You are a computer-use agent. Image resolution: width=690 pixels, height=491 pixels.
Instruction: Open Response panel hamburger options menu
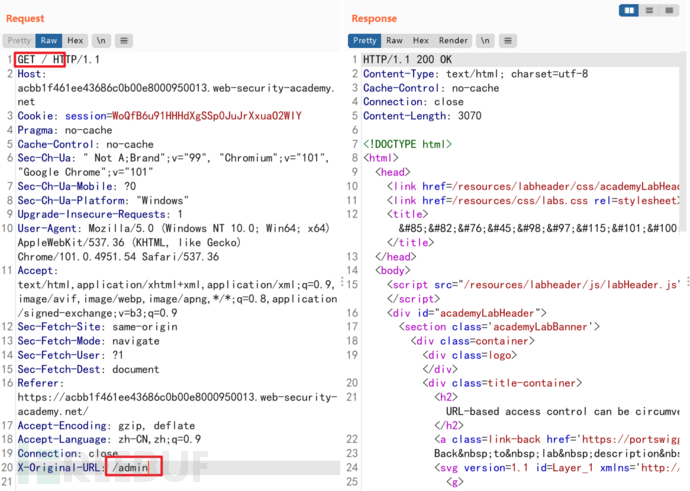[x=508, y=41]
